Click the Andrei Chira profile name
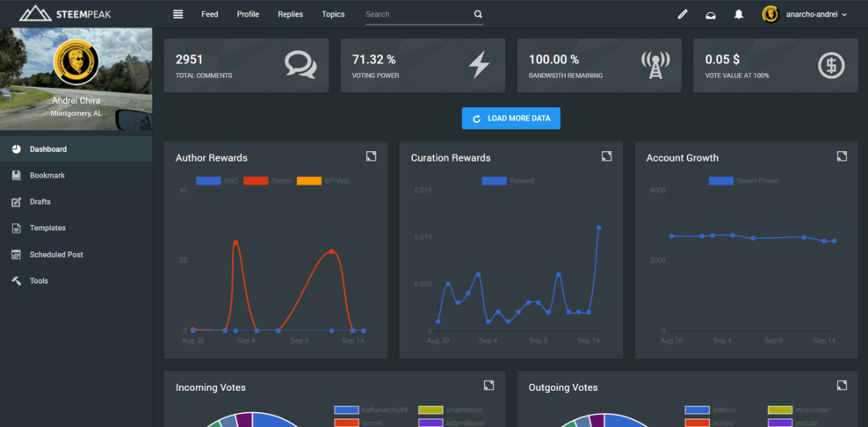The image size is (868, 427). [76, 101]
